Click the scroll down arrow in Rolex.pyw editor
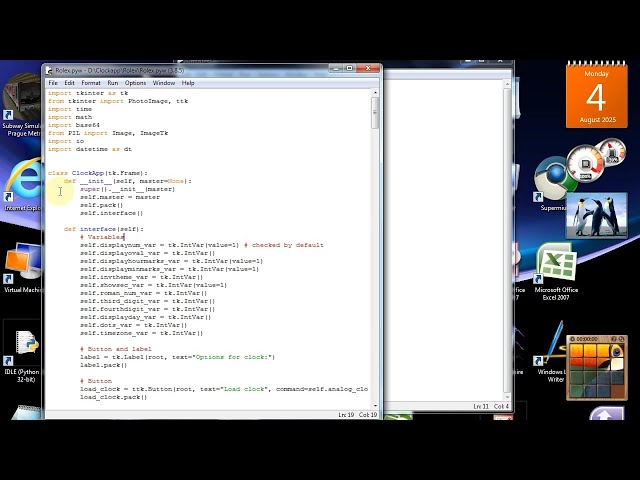This screenshot has width=640, height=480. pos(375,405)
